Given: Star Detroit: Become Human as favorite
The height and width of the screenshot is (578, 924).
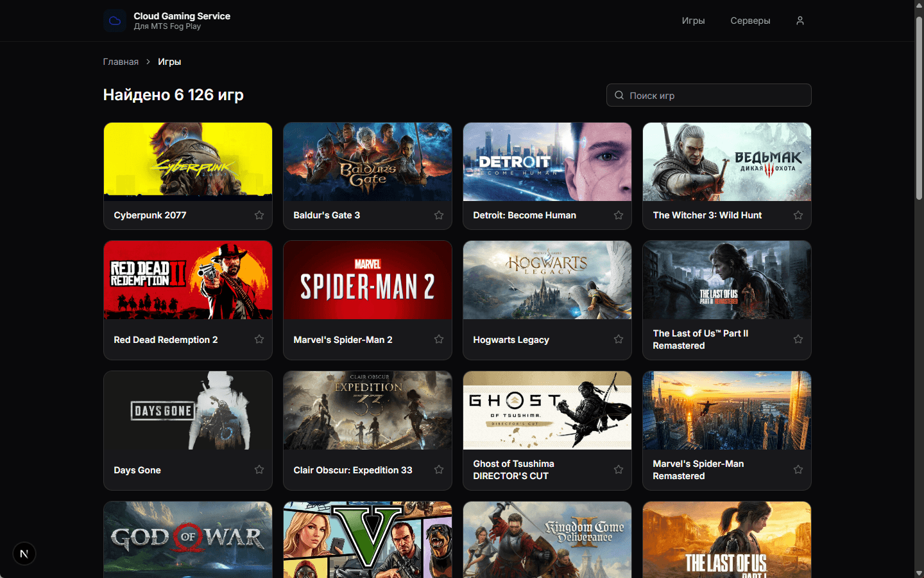Looking at the screenshot, I should (x=619, y=215).
